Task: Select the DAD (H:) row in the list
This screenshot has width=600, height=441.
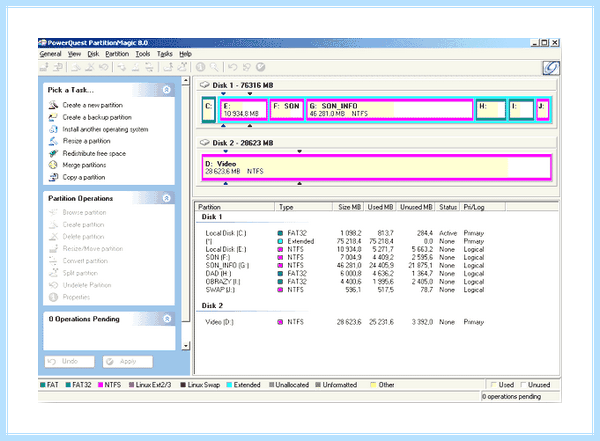Action: 344,273
